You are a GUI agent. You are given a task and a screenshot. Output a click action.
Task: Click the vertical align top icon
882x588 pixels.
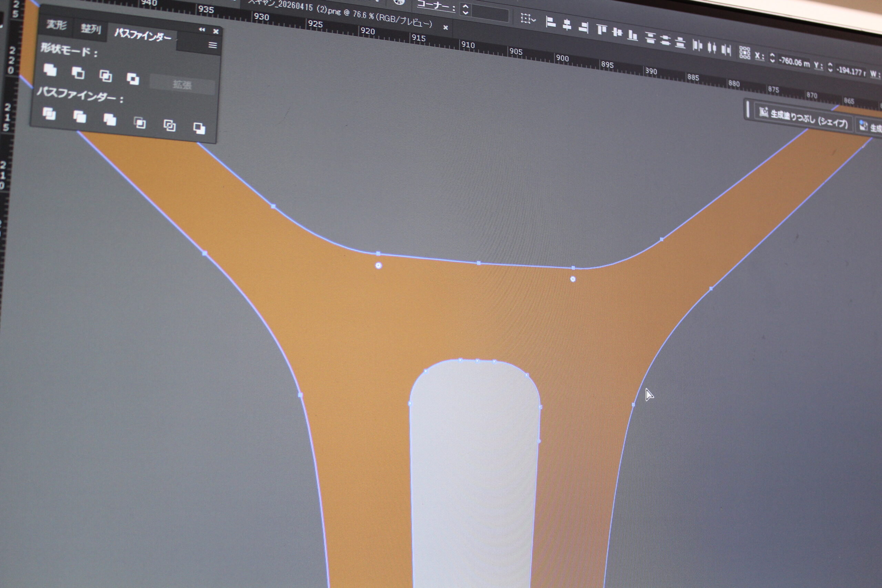point(602,29)
